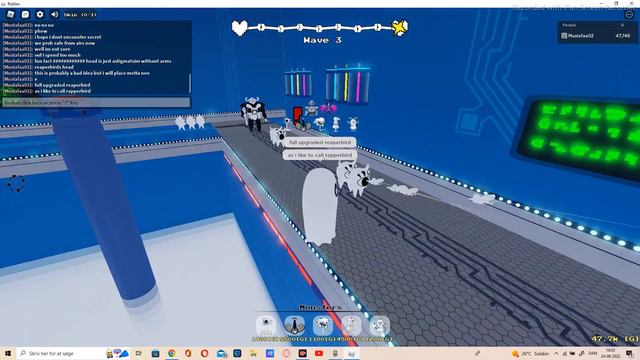Click the Skip wave vote button

(80, 15)
